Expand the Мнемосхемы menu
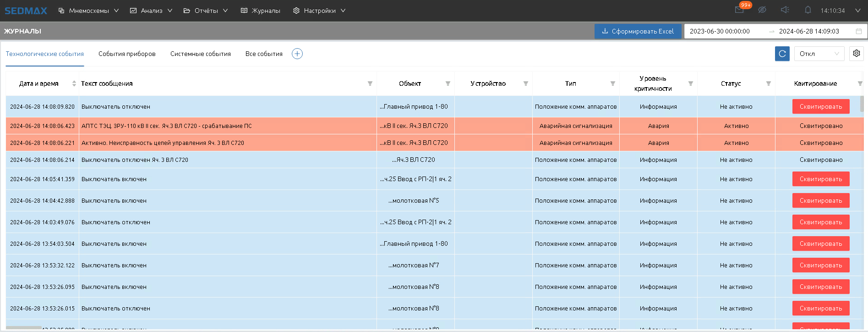This screenshot has height=332, width=868. (x=89, y=11)
